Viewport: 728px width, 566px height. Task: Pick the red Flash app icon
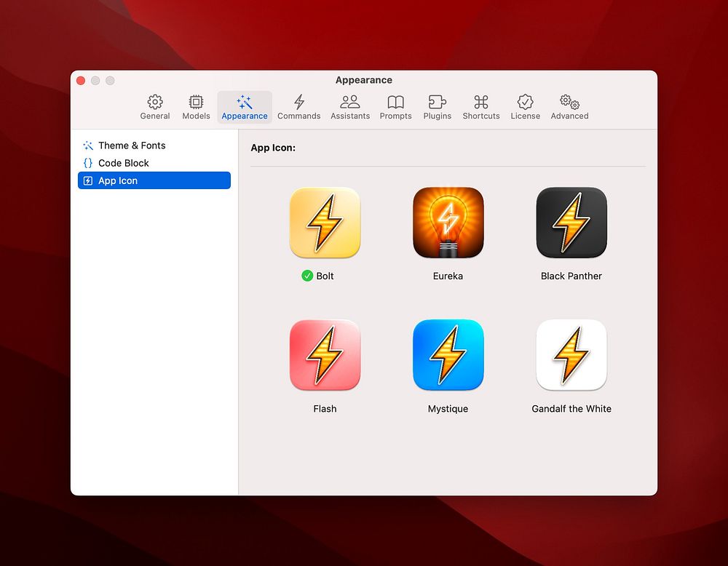point(325,355)
